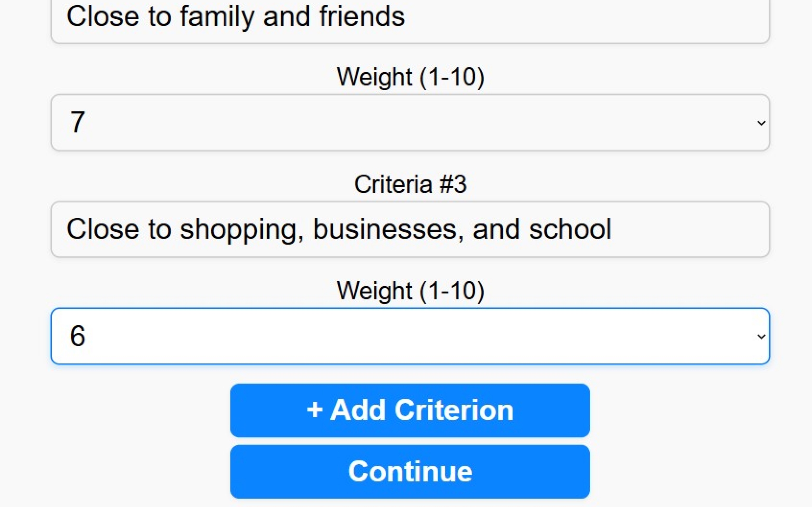Click the chevron arrow on the 7 dropdown

pos(761,123)
